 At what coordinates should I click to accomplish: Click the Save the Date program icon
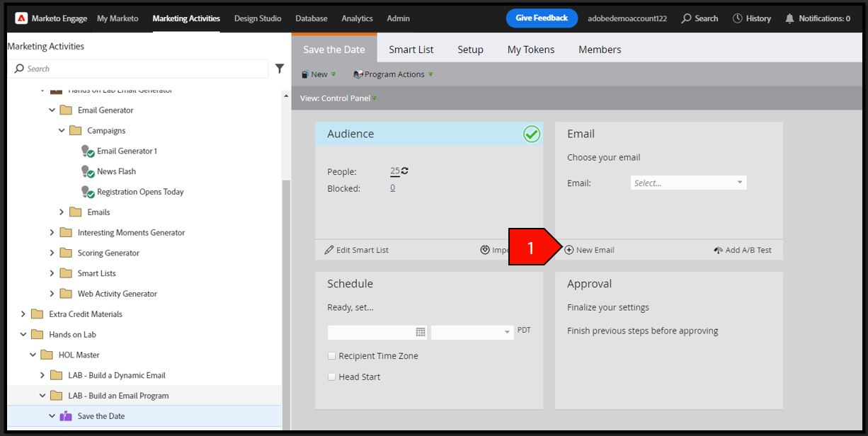pos(66,416)
